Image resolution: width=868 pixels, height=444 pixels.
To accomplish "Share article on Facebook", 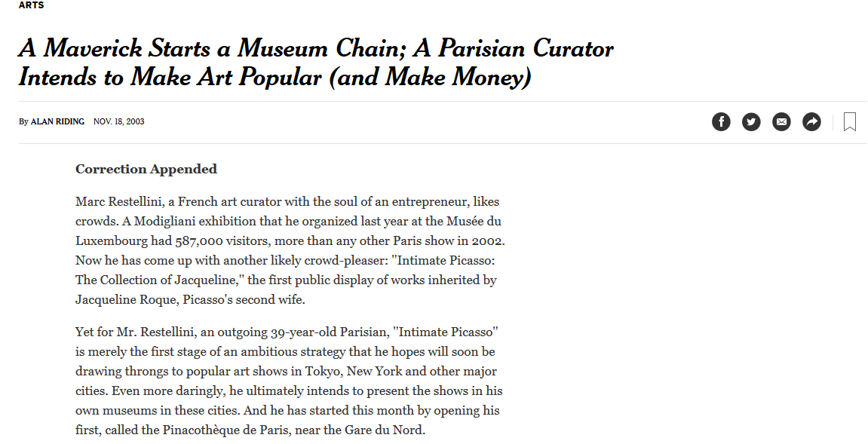I will pos(721,122).
